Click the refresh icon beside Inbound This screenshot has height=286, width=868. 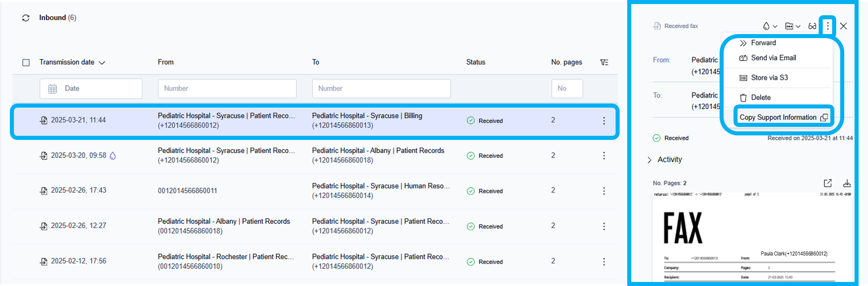(x=26, y=18)
